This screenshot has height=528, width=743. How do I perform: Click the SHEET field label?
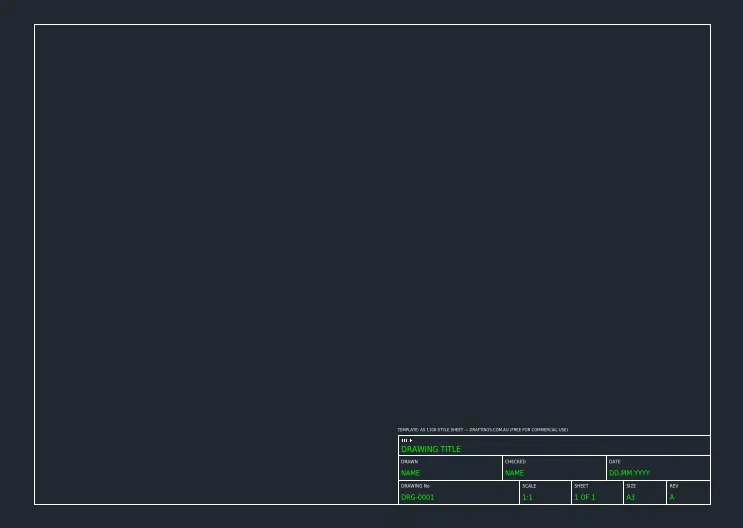(x=581, y=486)
